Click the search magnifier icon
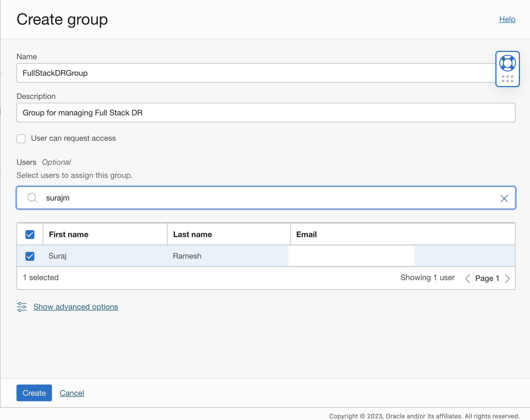Screen dimensions: 530x420 (32, 198)
